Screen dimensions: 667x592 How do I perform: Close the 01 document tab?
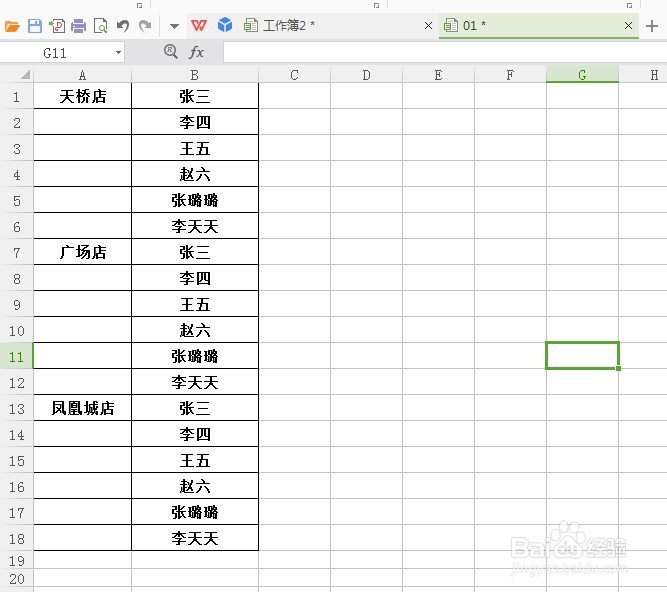(628, 26)
